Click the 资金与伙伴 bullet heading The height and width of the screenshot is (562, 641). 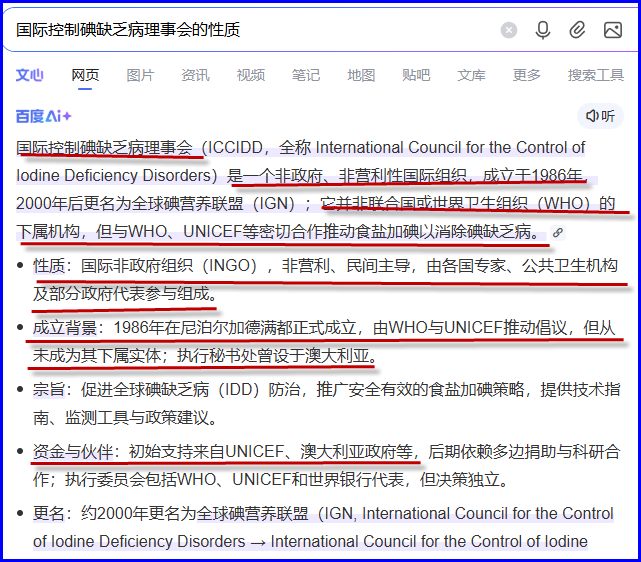point(73,452)
